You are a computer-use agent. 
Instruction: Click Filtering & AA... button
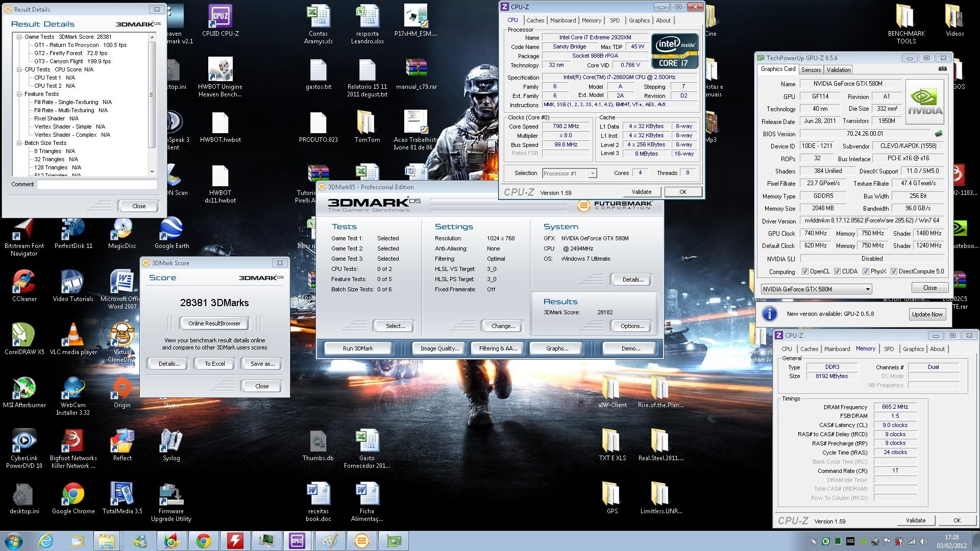click(x=498, y=348)
